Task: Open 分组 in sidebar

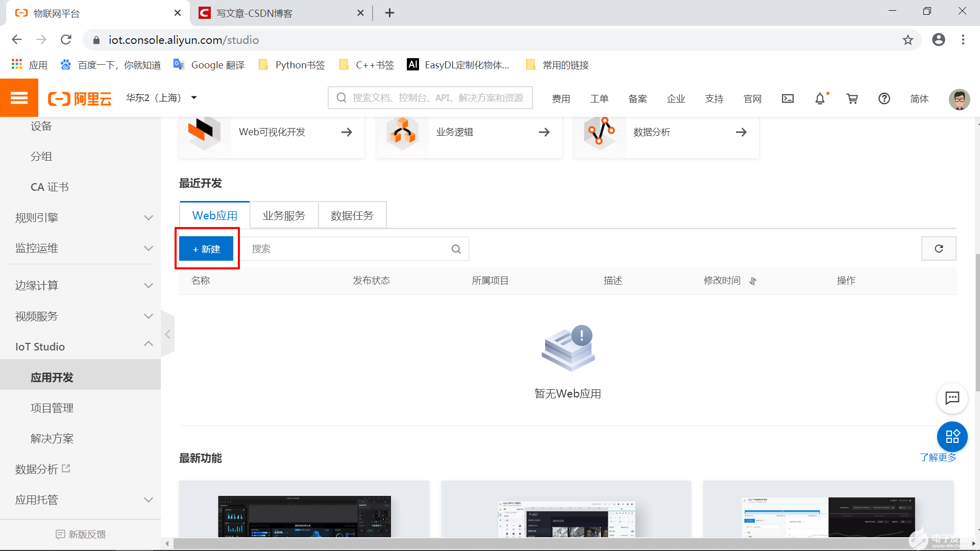Action: point(41,156)
